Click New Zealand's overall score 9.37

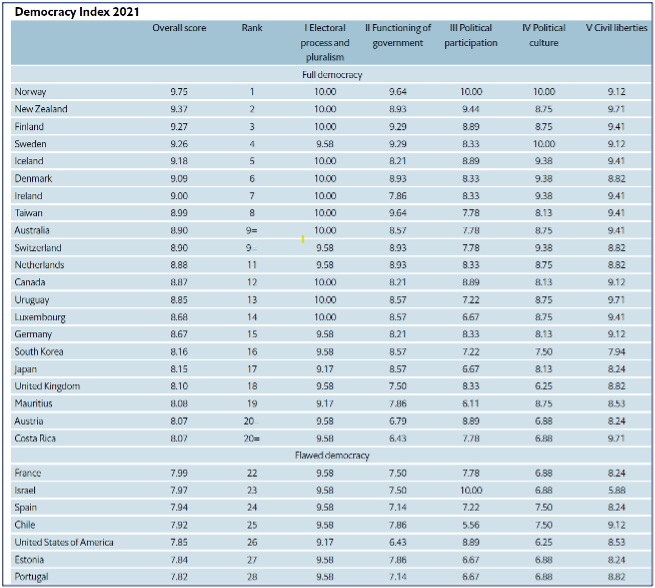[x=179, y=109]
